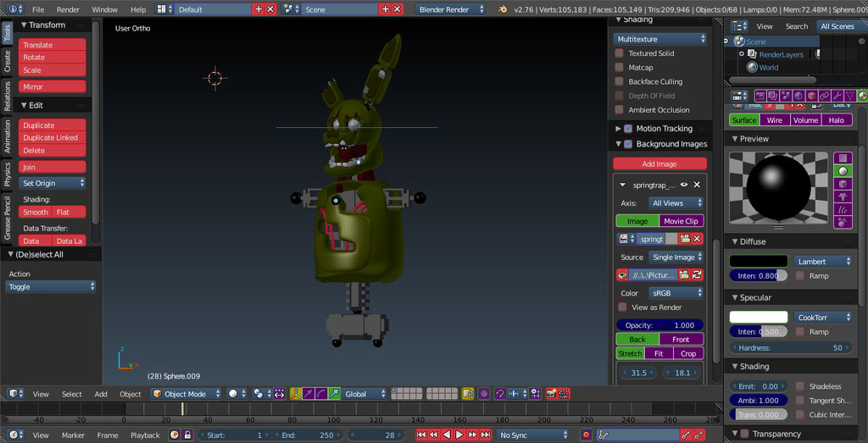Click the Add Image button
Screen dimensions: 868x443
659,163
